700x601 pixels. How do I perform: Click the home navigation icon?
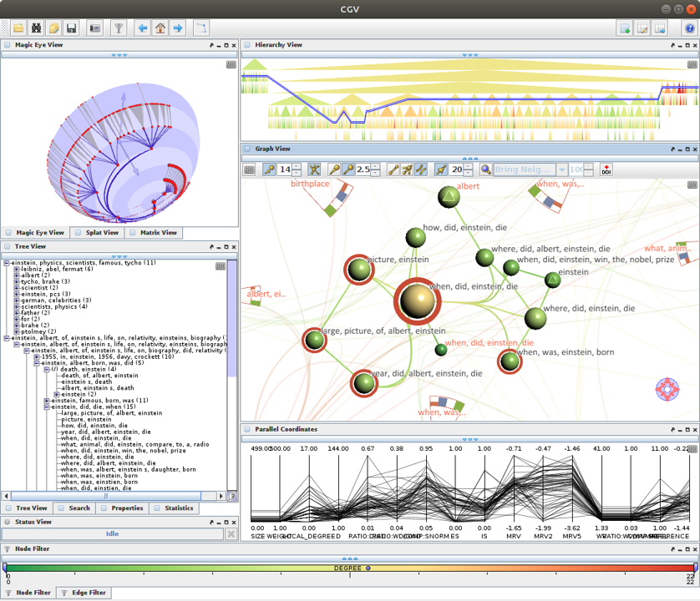[160, 28]
